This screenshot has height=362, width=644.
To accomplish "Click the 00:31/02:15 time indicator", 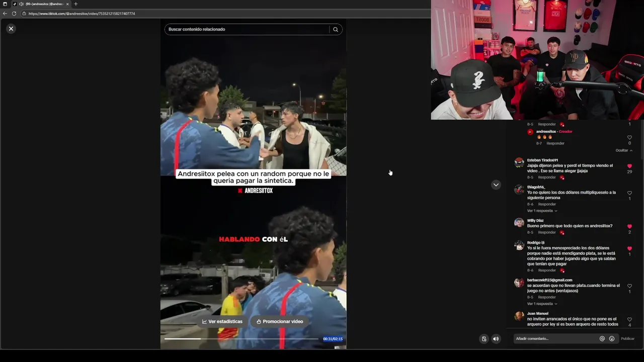I will pos(333,339).
